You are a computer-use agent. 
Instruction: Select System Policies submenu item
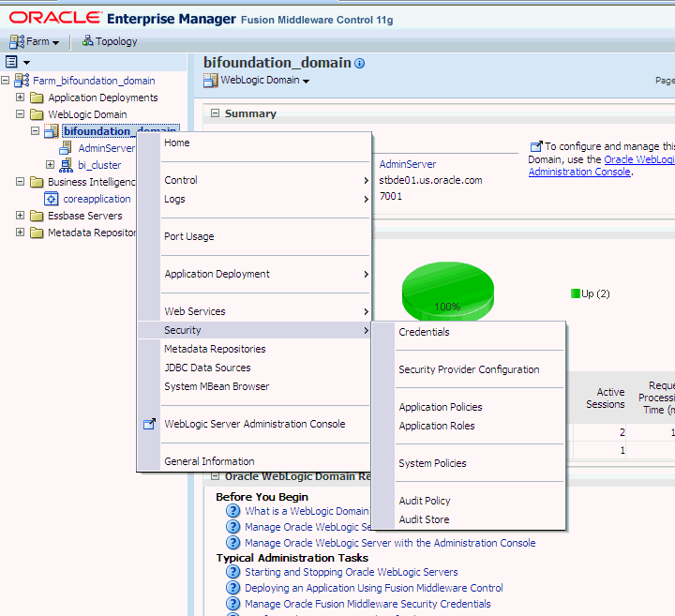point(469,463)
